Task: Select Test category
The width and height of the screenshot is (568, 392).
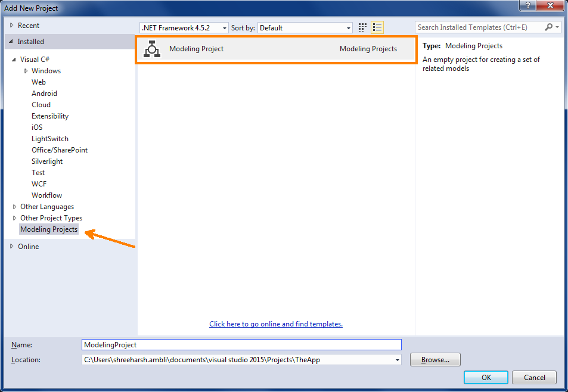Action: coord(38,173)
